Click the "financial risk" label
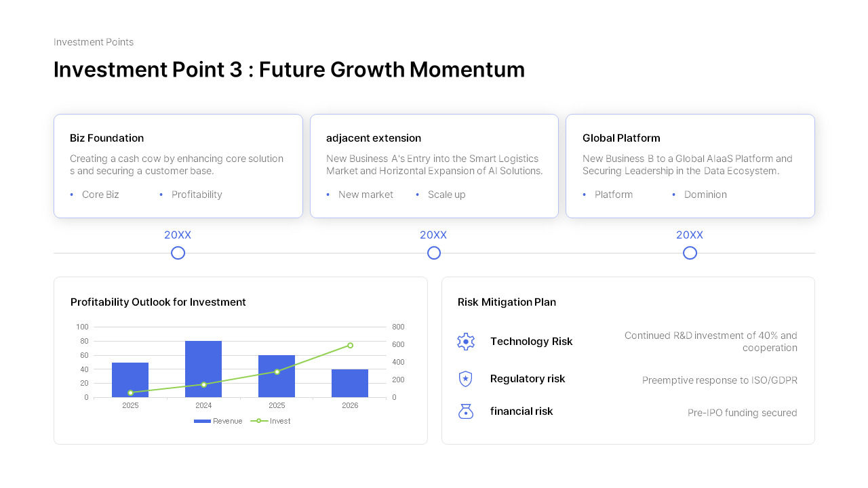The height and width of the screenshot is (488, 868). [x=521, y=411]
